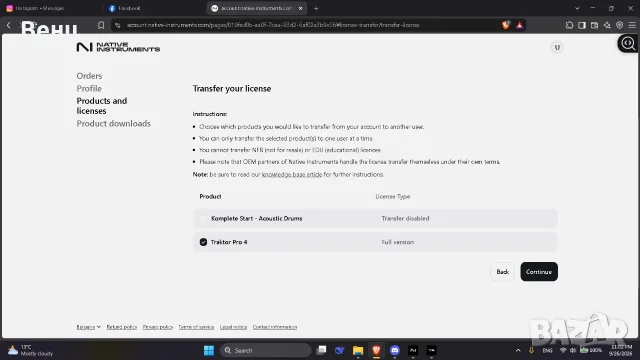Screen dimensions: 640x360
Task: Open File Explorer from the taskbar
Action: (358, 350)
